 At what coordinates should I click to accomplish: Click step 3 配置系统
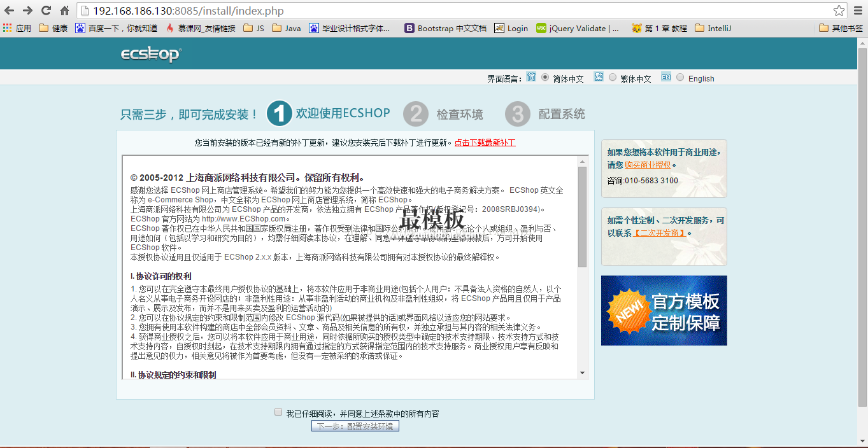[x=544, y=115]
